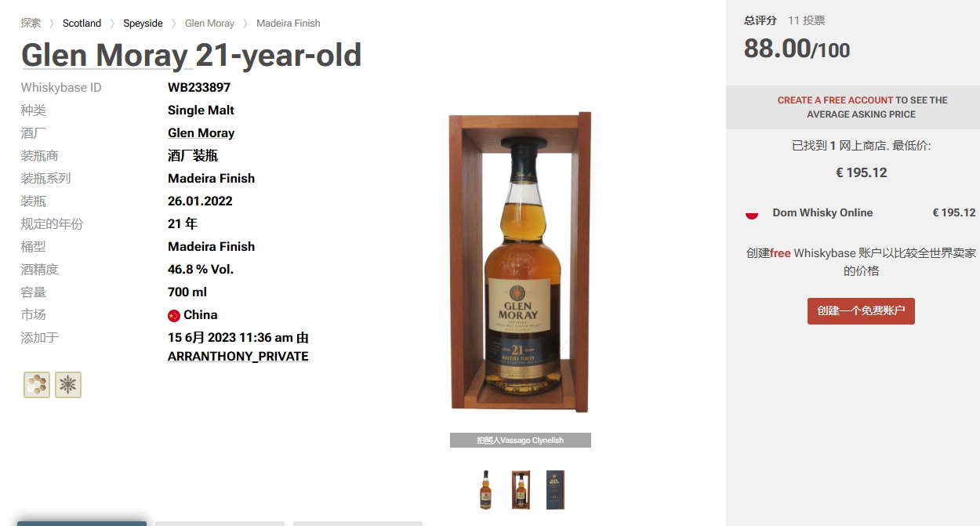Open the Dom Whisky Online shop link
The image size is (980, 526).
pos(822,212)
